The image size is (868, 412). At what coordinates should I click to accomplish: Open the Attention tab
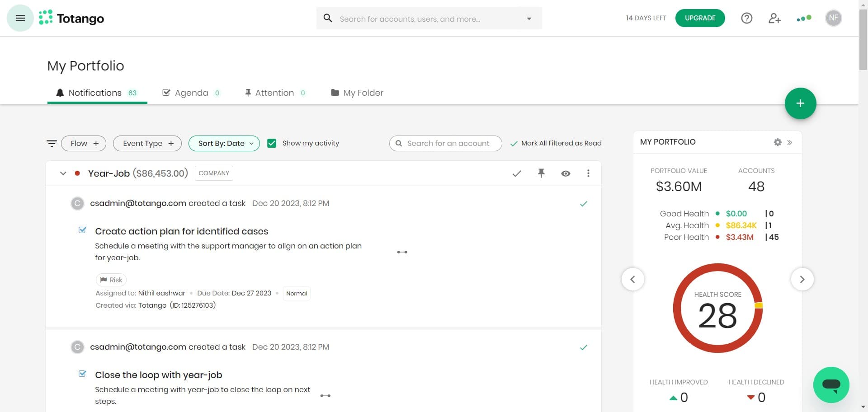(274, 93)
